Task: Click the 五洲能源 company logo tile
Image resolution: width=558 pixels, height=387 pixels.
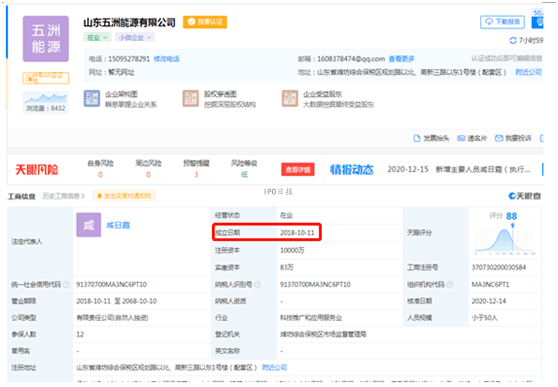Action: [46, 39]
